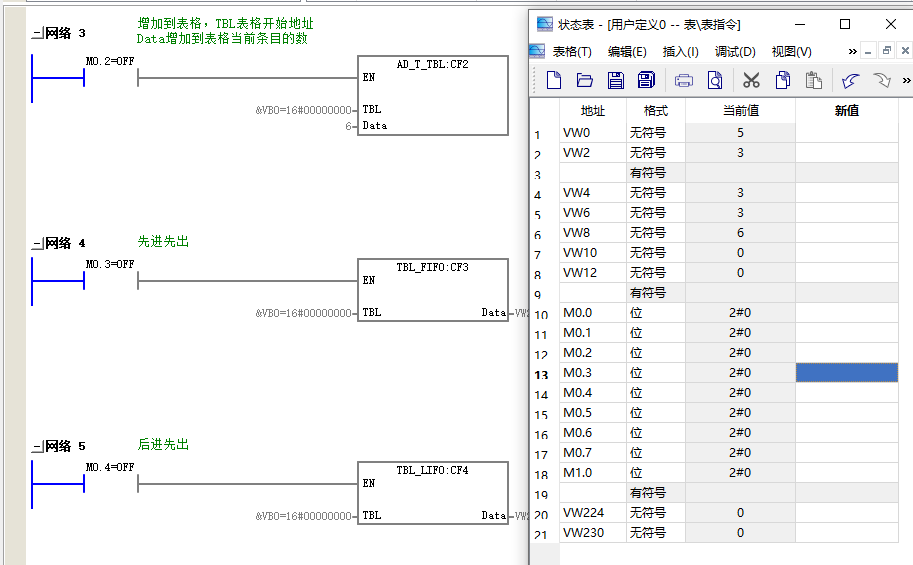
Task: Click the format cell 位 for M0.6
Action: [656, 433]
